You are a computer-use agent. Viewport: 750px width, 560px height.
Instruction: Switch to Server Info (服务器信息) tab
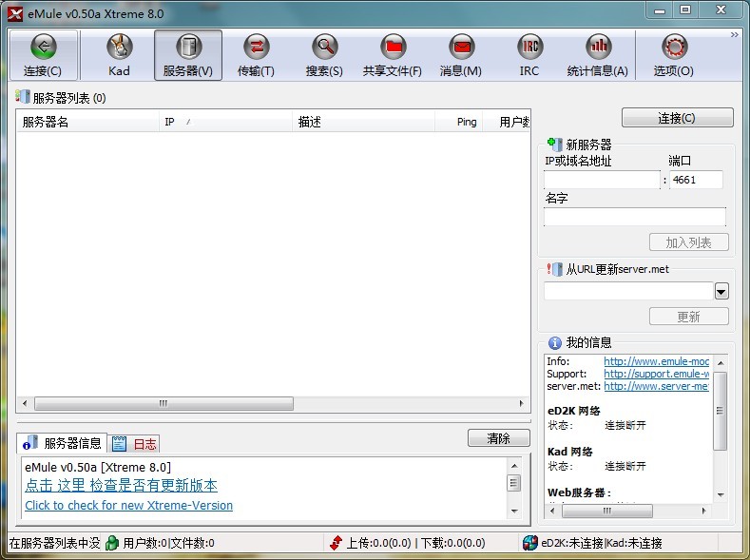62,443
